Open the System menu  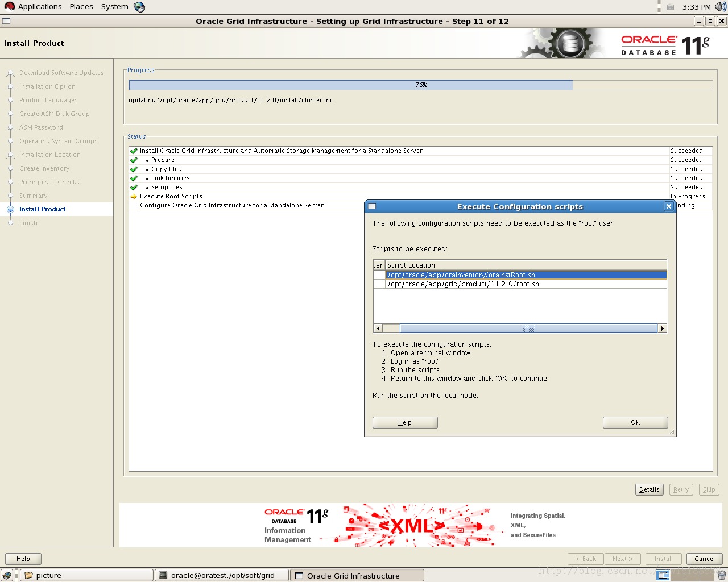click(x=115, y=7)
